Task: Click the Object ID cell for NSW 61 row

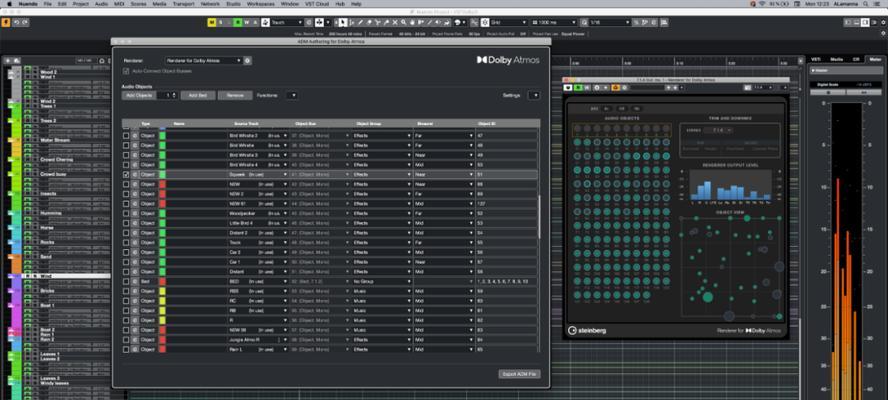Action: [x=507, y=203]
